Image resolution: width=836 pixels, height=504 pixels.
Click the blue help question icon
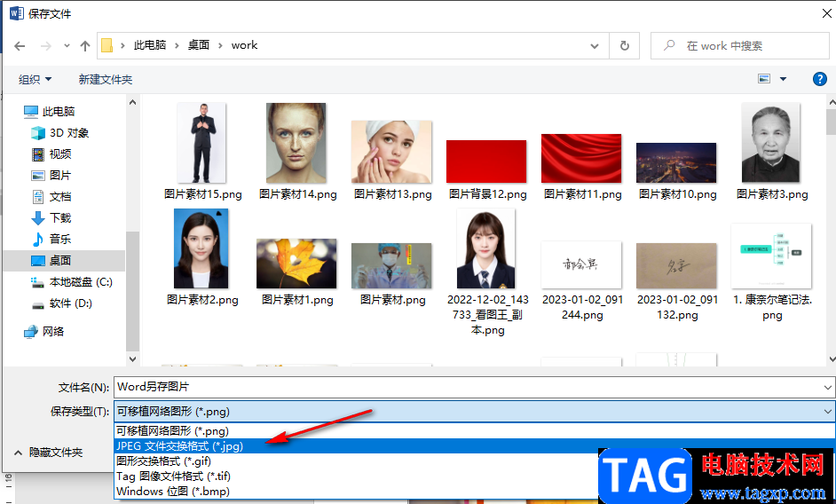(819, 79)
